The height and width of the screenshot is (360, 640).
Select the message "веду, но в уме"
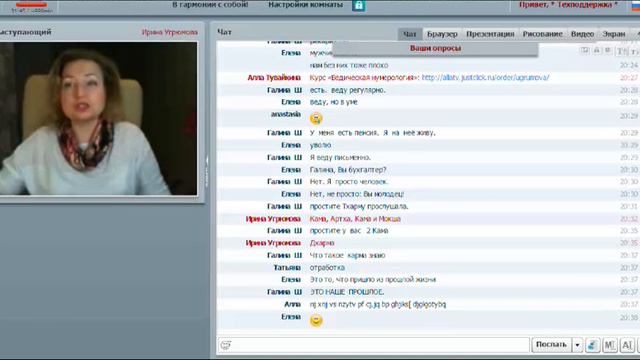(x=333, y=102)
